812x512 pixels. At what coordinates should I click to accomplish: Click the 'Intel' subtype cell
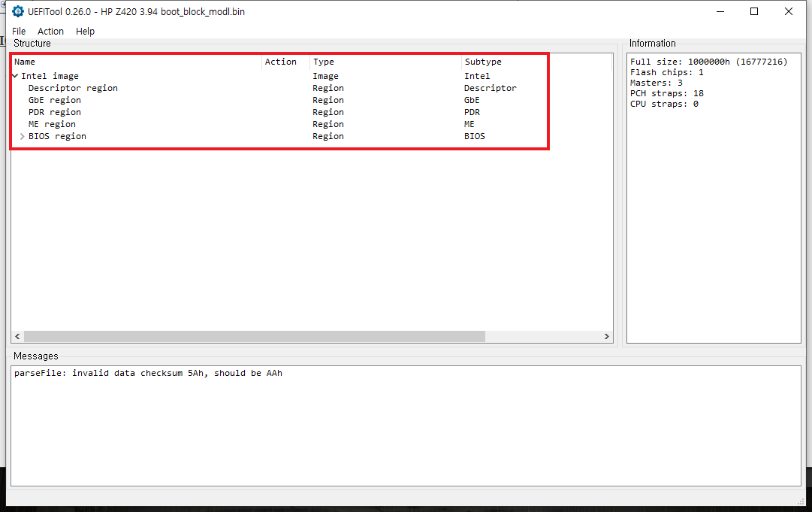tap(477, 76)
